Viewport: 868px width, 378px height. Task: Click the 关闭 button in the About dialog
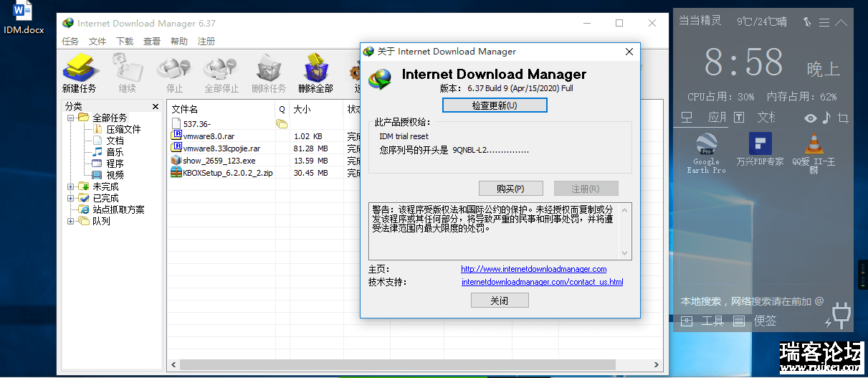pos(500,301)
